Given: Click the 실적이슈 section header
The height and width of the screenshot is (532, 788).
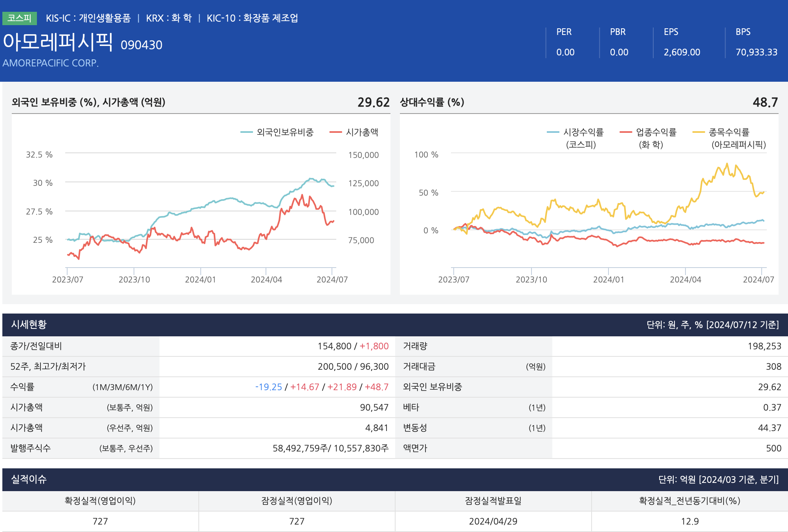Looking at the screenshot, I should (29, 479).
